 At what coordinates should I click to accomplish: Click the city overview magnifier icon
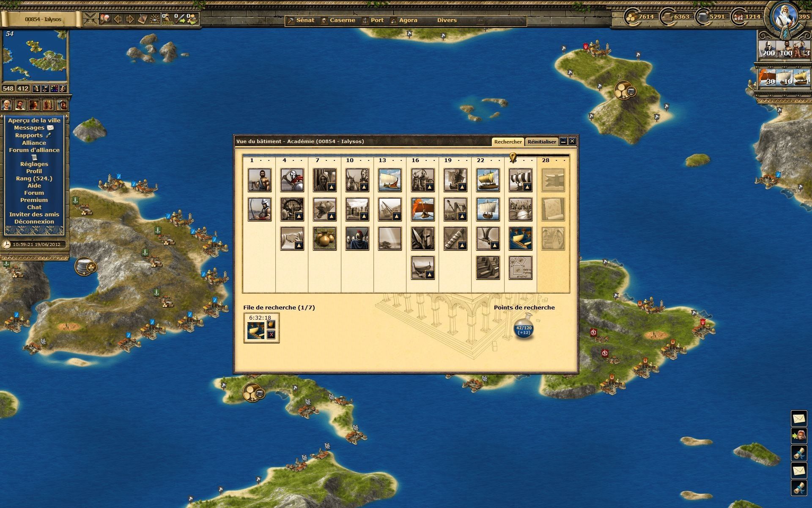(105, 19)
